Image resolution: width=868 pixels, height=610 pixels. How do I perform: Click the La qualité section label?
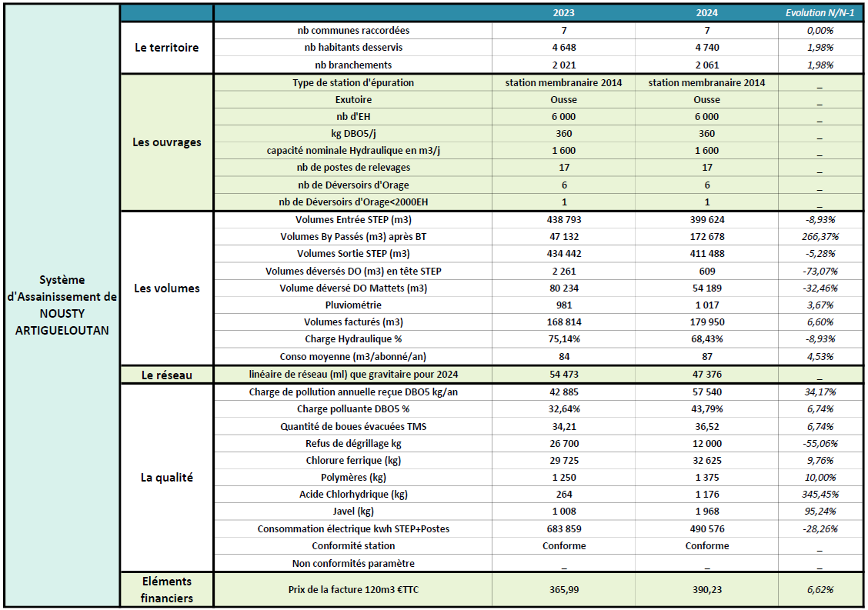coord(166,478)
